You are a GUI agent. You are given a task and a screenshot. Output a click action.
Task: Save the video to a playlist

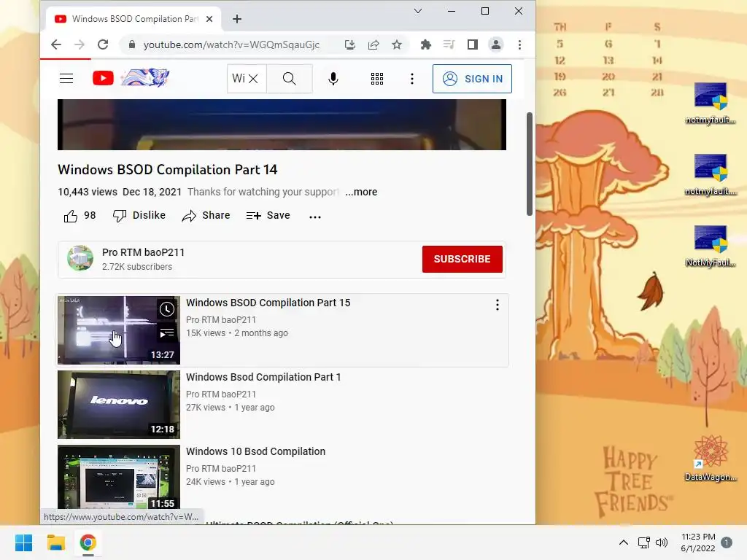coord(268,216)
